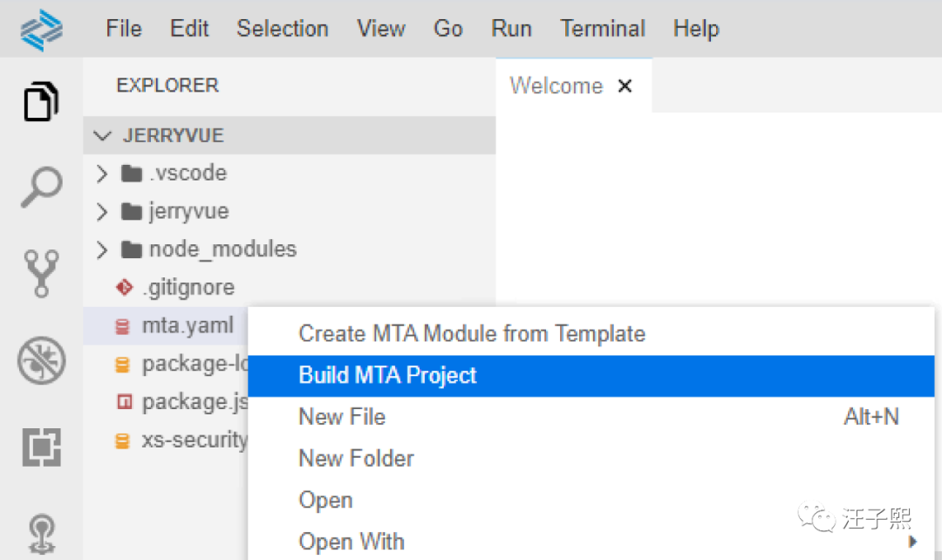Collapse the JERRYVUE project root
Viewport: 942px width, 560px height.
105,136
